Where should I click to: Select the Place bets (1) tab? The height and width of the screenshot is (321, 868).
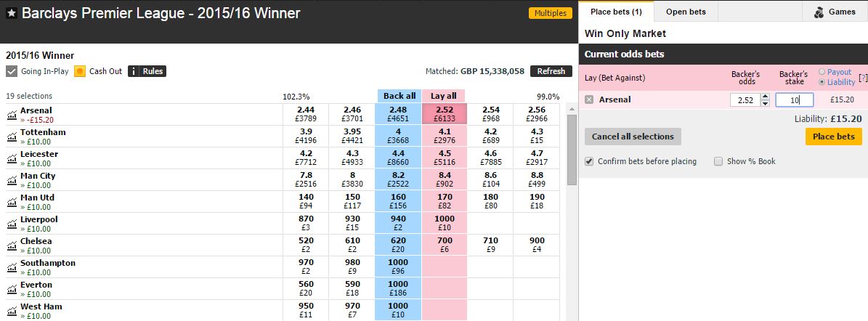click(616, 12)
